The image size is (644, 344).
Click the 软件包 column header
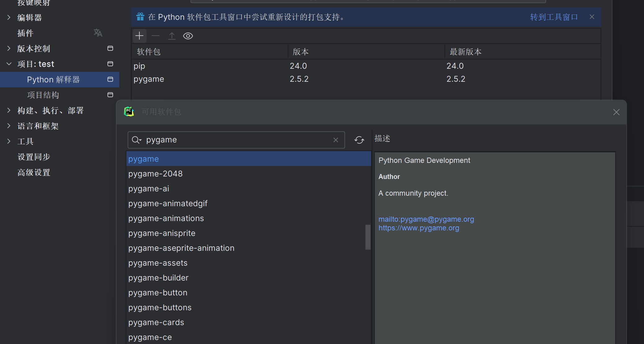pyautogui.click(x=210, y=52)
